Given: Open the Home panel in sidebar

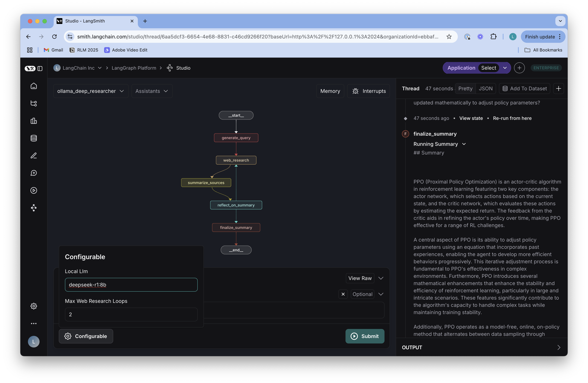Looking at the screenshot, I should [34, 86].
